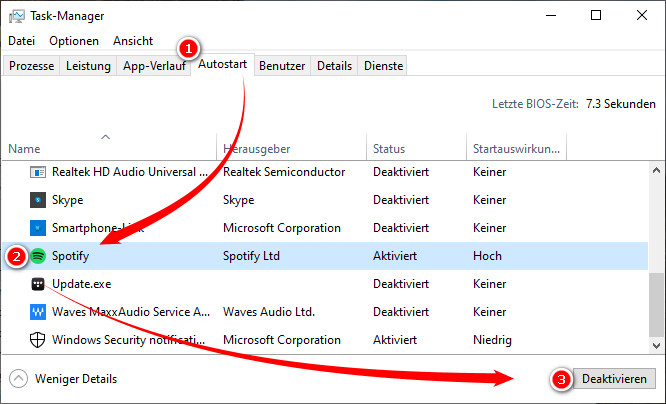
Task: Click Skype's Keiner impact cell
Action: click(489, 200)
